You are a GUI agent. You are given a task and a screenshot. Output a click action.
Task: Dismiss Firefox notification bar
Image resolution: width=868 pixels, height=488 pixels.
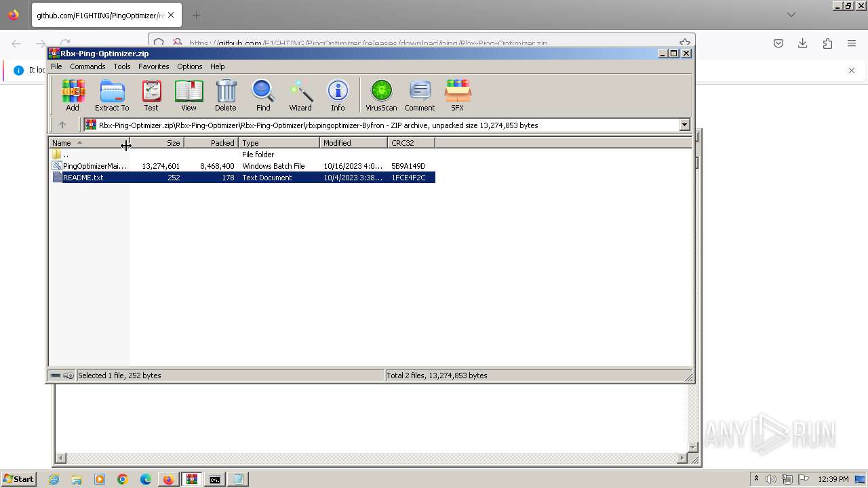tap(852, 70)
